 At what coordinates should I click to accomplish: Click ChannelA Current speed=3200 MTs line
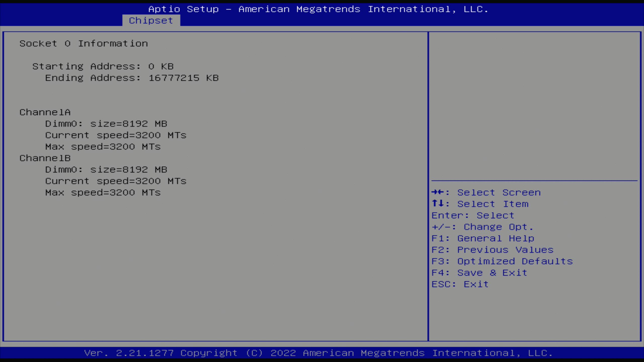coord(116,135)
